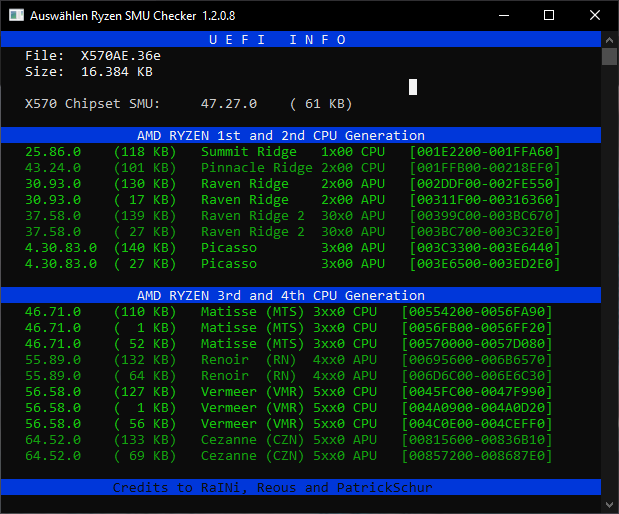The image size is (619, 514).
Task: Click address range [003E6500-003ED2E0]
Action: pyautogui.click(x=485, y=264)
